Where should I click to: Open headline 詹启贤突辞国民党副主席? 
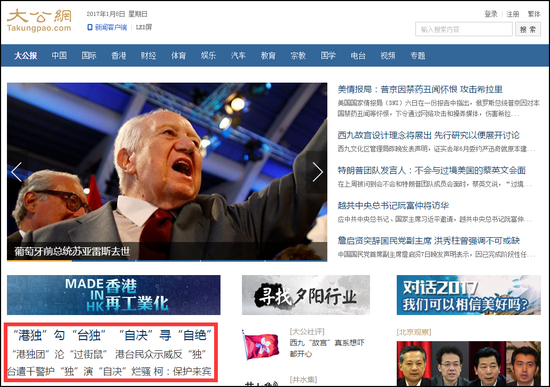click(429, 241)
